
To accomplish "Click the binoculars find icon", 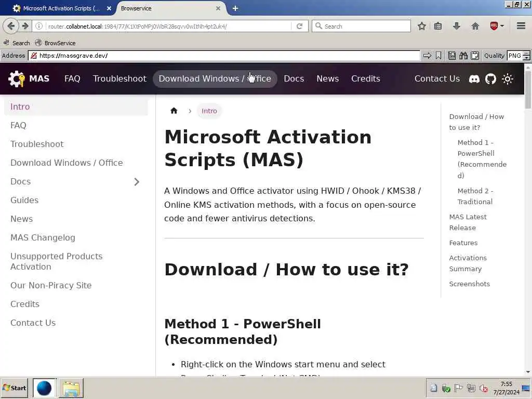I will pos(463,56).
